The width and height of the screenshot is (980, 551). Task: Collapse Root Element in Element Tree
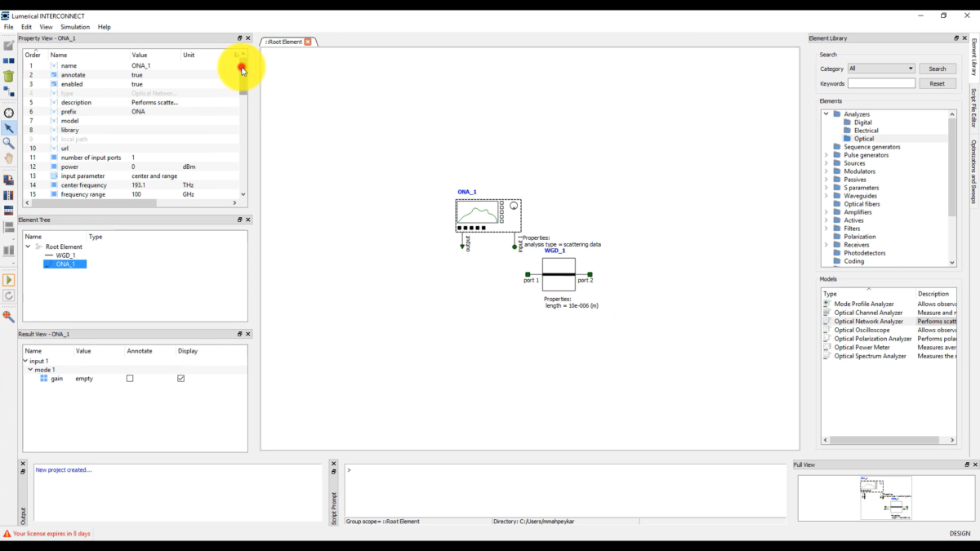point(28,247)
